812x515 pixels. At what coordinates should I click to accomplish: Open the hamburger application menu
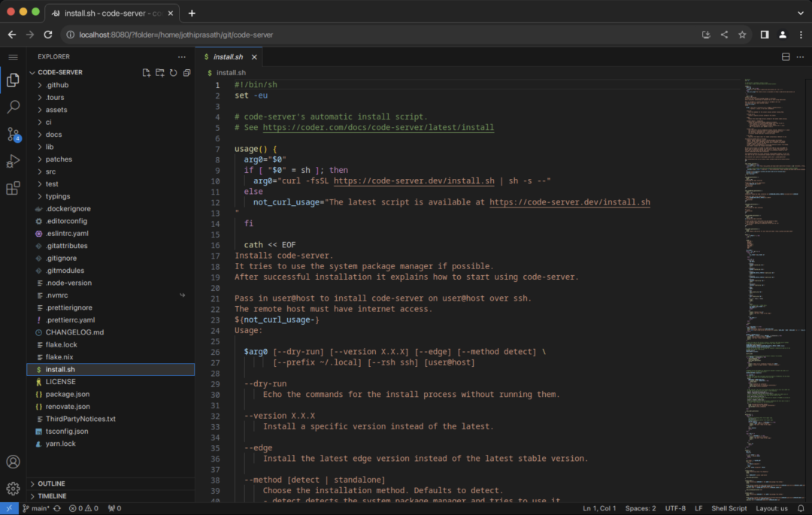(x=13, y=57)
